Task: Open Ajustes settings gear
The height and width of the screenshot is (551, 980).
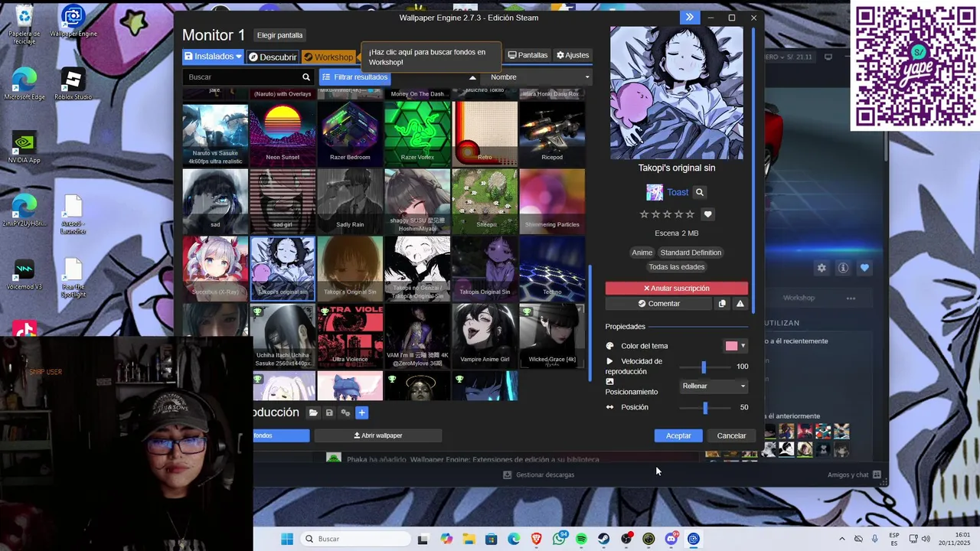Action: click(573, 56)
